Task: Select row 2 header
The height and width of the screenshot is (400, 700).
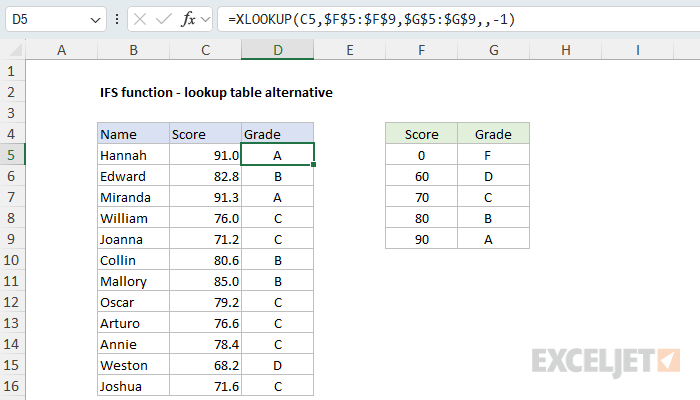Action: click(11, 92)
